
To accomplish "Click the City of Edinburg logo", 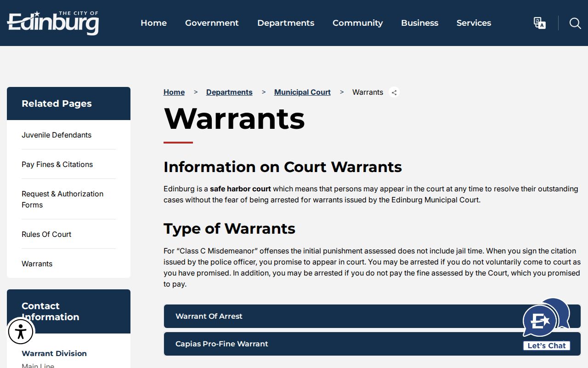I will (53, 23).
